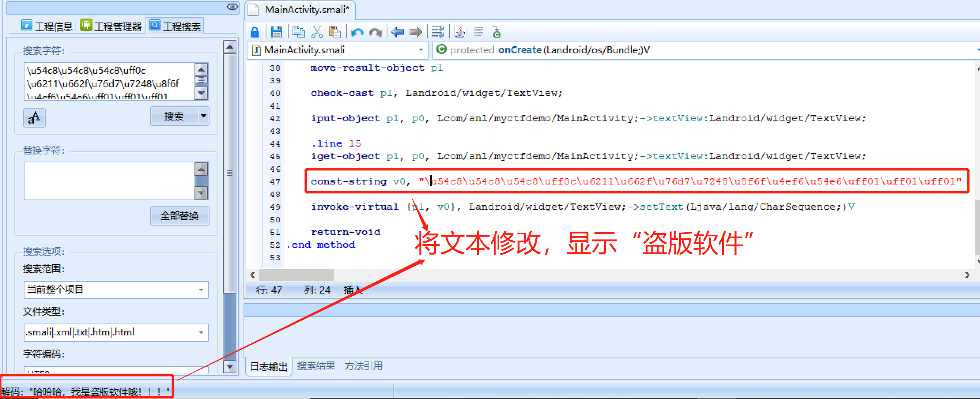This screenshot has height=399, width=980.
Task: Click the blue lock icon in editor toolbar
Action: [x=255, y=32]
